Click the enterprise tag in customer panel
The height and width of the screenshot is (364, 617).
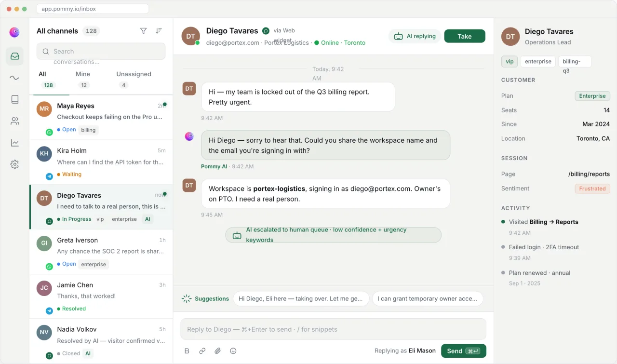[x=538, y=62]
